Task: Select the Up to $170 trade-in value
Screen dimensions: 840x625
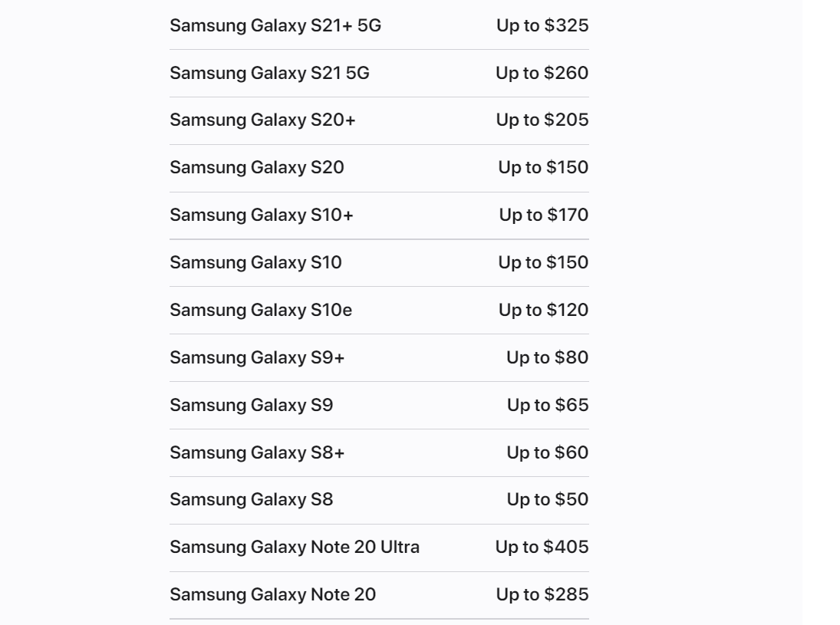Action: (x=543, y=215)
